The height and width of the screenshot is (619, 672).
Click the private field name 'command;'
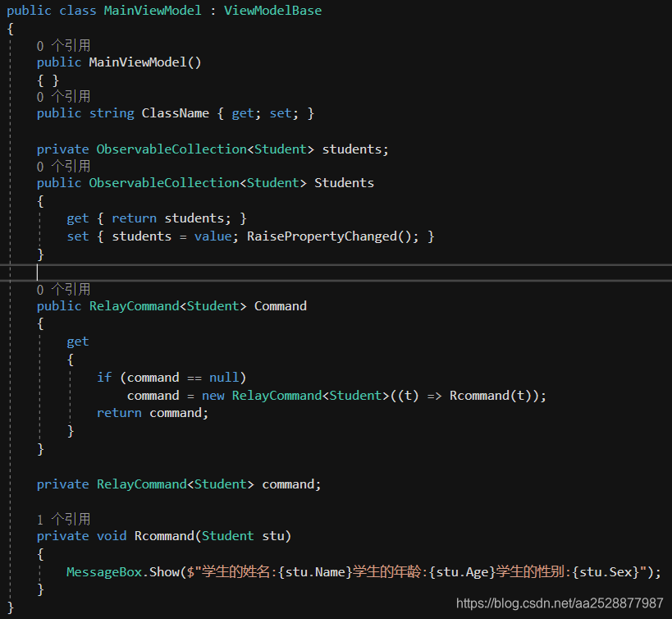click(x=291, y=484)
